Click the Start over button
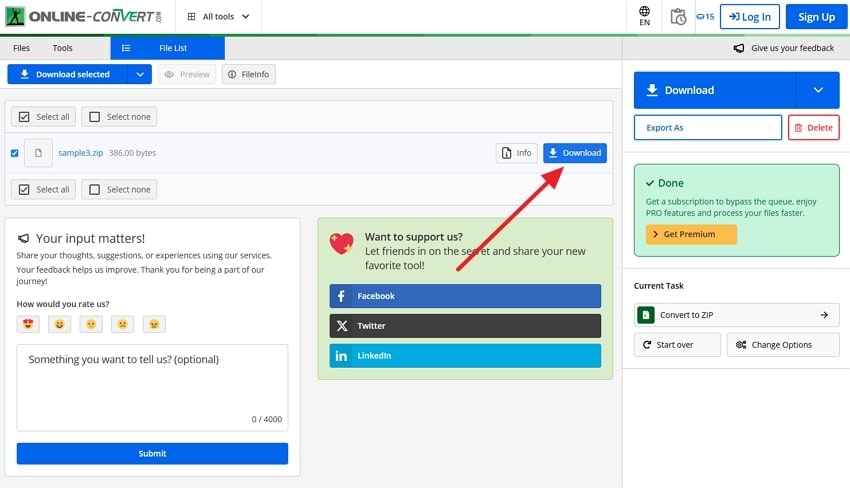The width and height of the screenshot is (850, 488). [x=677, y=345]
